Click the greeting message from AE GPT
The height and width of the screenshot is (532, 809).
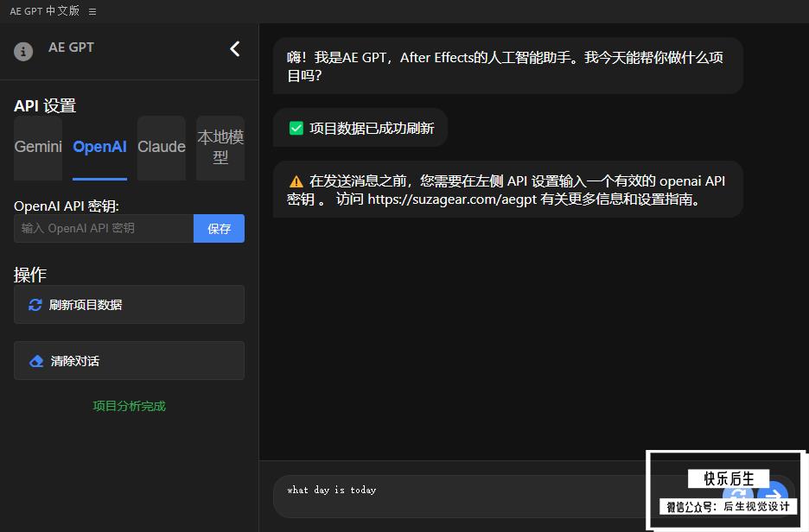507,66
